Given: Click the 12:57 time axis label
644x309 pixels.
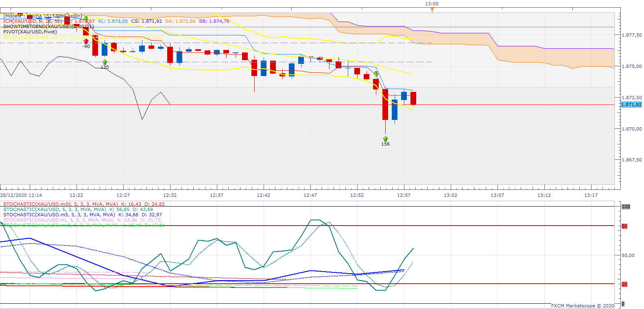Looking at the screenshot, I should pyautogui.click(x=404, y=195).
